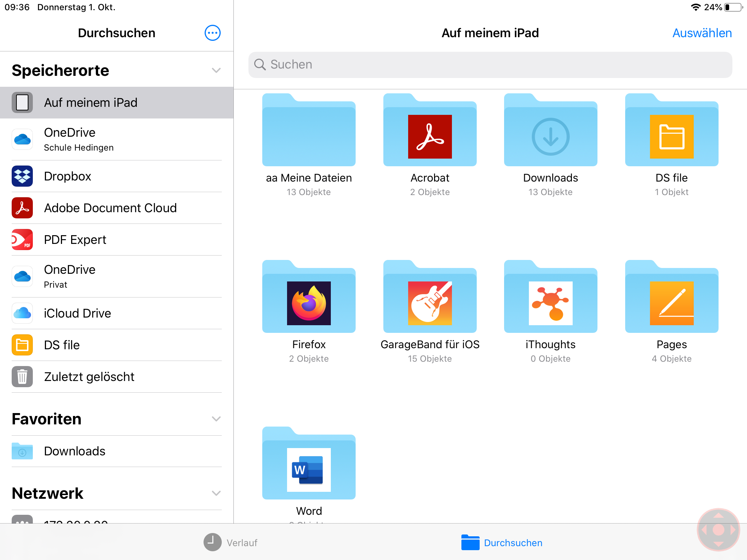The width and height of the screenshot is (747, 560).
Task: Open the more options ellipsis button
Action: 212,33
